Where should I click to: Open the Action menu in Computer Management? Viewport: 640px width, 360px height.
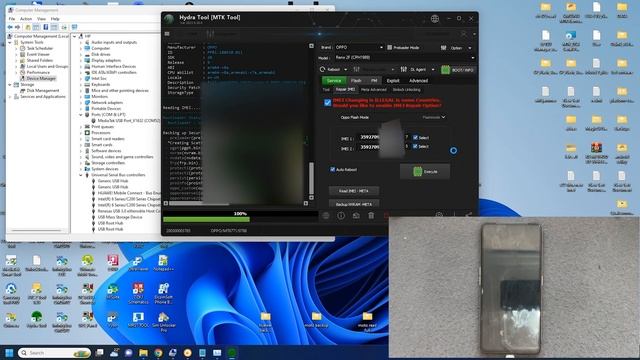click(x=26, y=19)
